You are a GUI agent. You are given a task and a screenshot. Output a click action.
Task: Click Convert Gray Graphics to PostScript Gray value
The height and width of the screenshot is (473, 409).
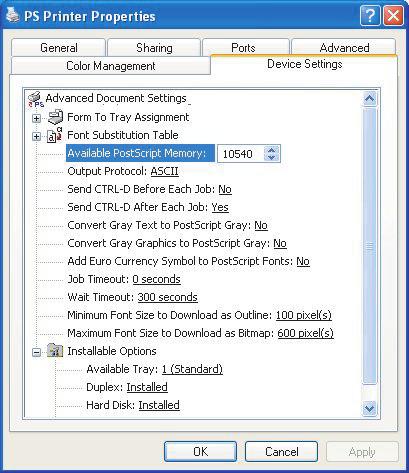[x=280, y=243]
